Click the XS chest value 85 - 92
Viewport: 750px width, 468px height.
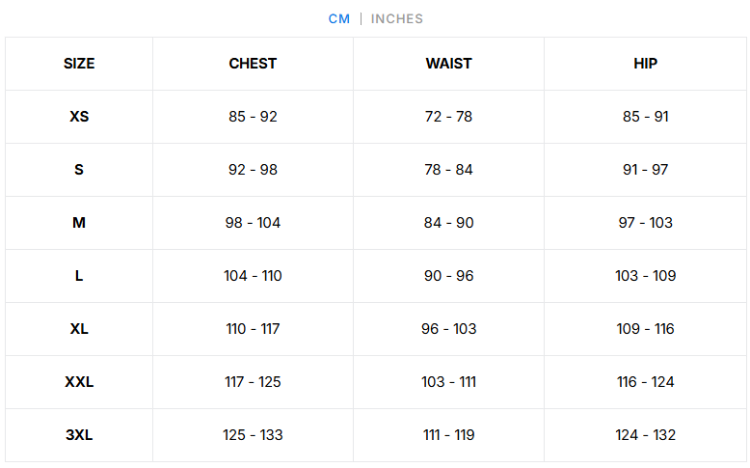[x=253, y=117]
